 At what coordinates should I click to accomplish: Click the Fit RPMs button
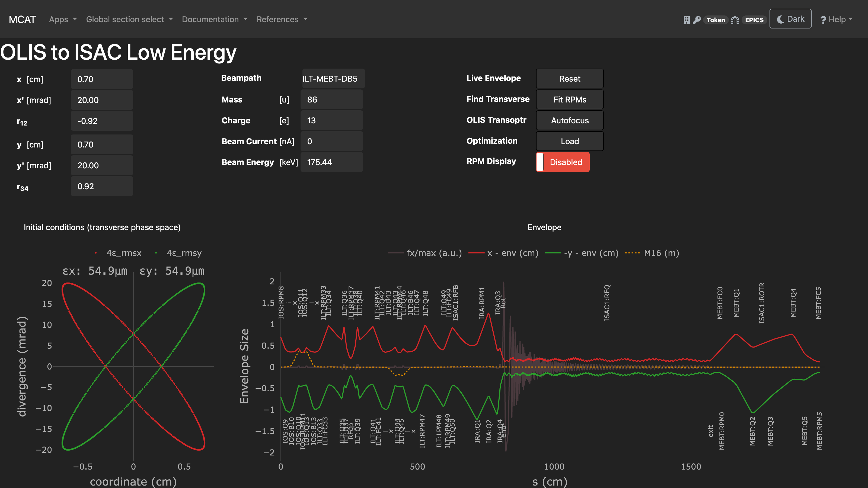(x=570, y=99)
